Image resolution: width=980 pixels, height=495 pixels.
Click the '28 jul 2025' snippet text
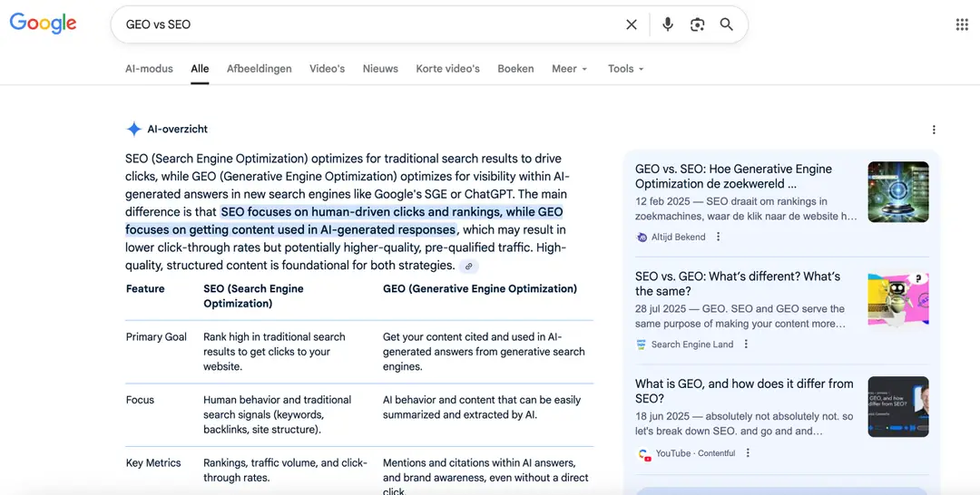tap(740, 316)
